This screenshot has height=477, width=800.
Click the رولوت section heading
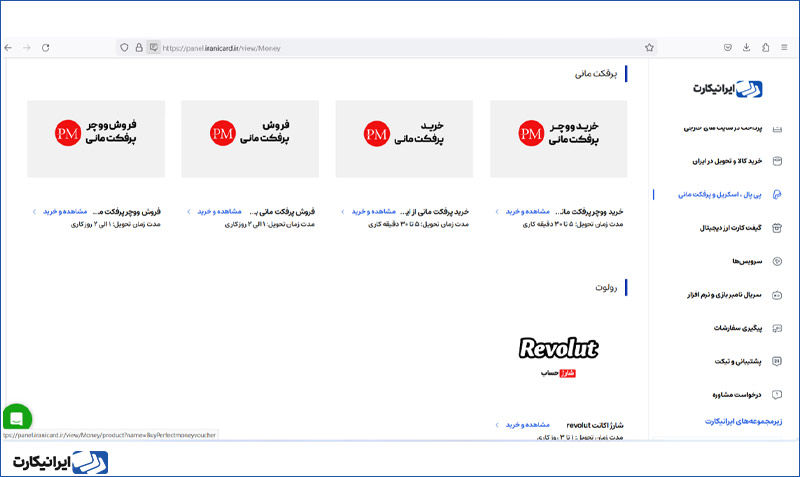[x=606, y=288]
